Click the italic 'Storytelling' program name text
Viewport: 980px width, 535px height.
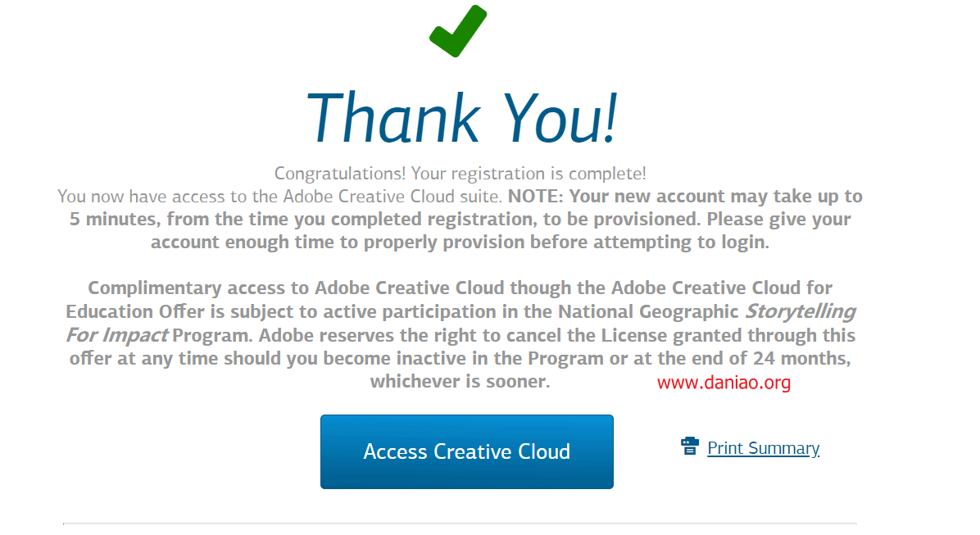pos(800,311)
